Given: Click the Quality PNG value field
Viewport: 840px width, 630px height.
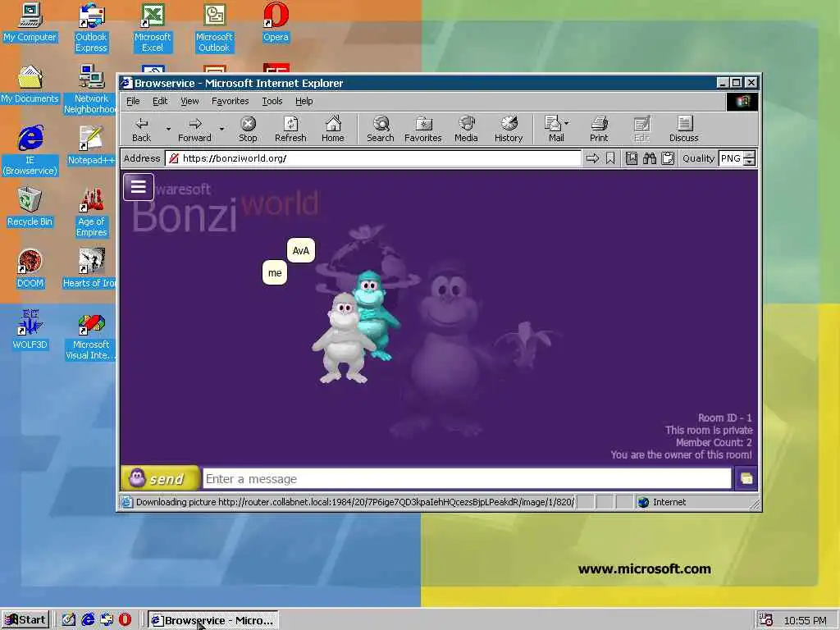Looking at the screenshot, I should (731, 158).
